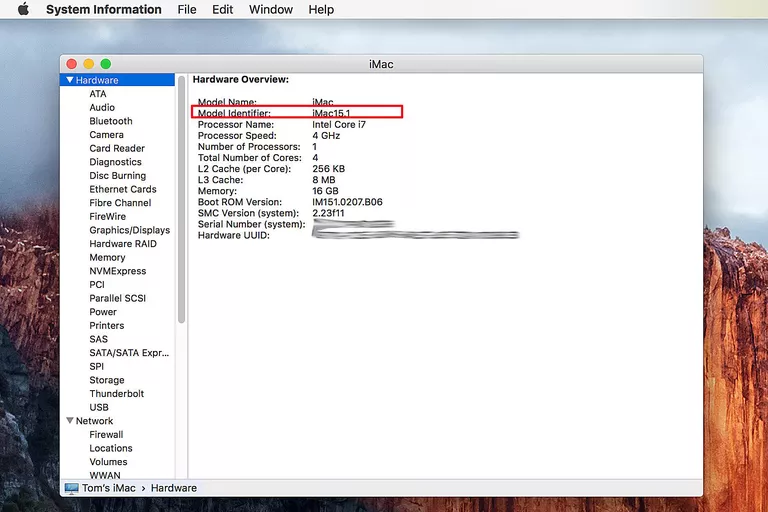Image resolution: width=768 pixels, height=512 pixels.
Task: Close the iMac window with red button
Action: [72, 64]
